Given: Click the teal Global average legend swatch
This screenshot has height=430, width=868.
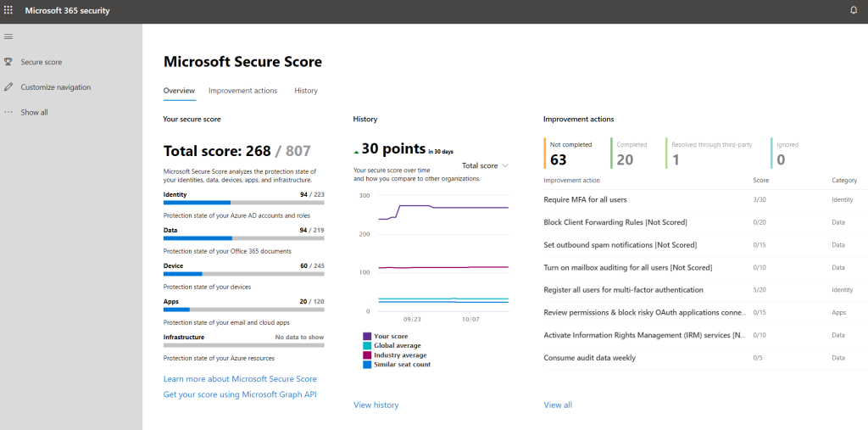Looking at the screenshot, I should (x=367, y=346).
